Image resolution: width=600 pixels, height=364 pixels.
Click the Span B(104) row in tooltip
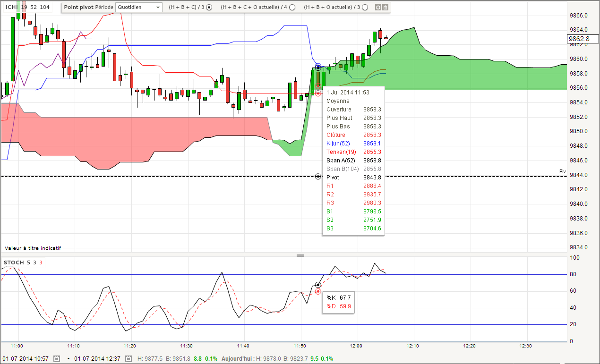click(353, 169)
